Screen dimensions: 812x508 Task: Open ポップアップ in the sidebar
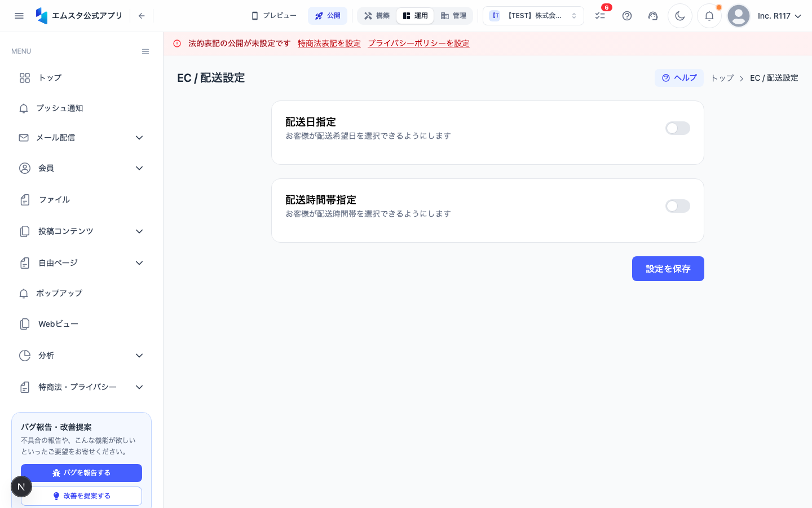click(81, 294)
